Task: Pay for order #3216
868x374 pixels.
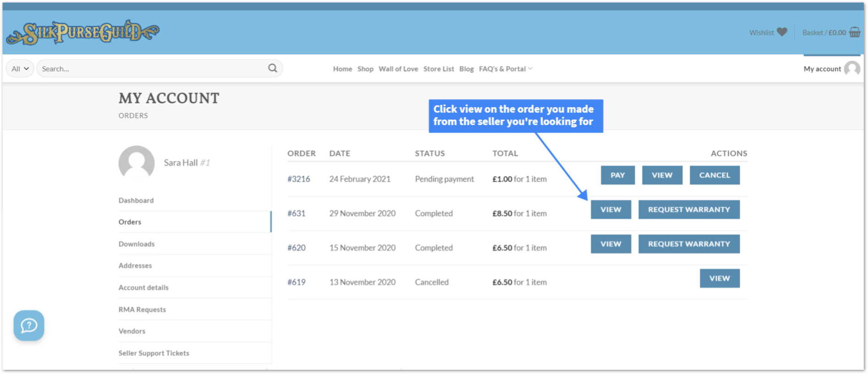Action: (x=617, y=175)
